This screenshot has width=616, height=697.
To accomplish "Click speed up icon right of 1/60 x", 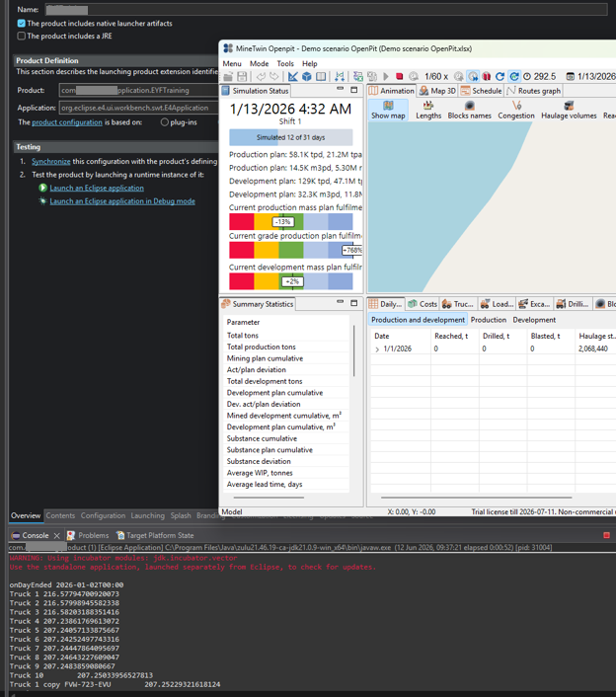I will point(459,76).
